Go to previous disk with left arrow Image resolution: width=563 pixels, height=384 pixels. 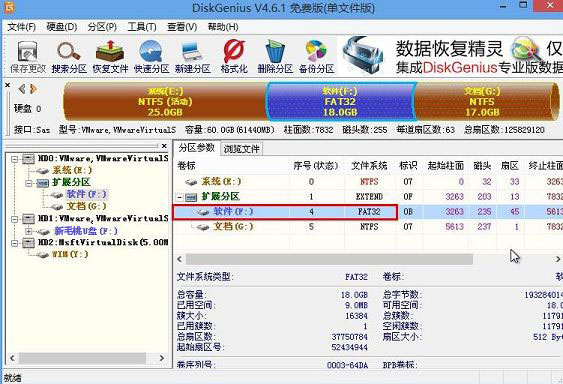click(22, 89)
